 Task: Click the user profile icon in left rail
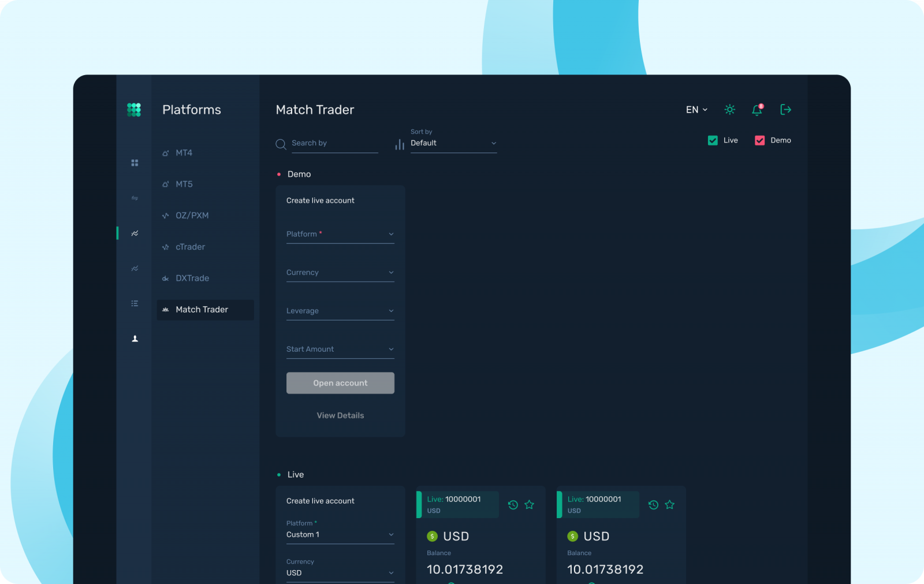[135, 339]
